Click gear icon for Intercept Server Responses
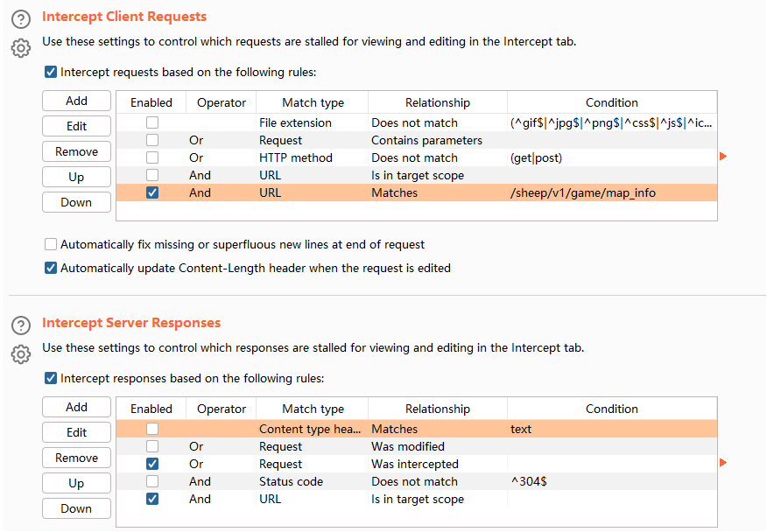 coord(21,353)
